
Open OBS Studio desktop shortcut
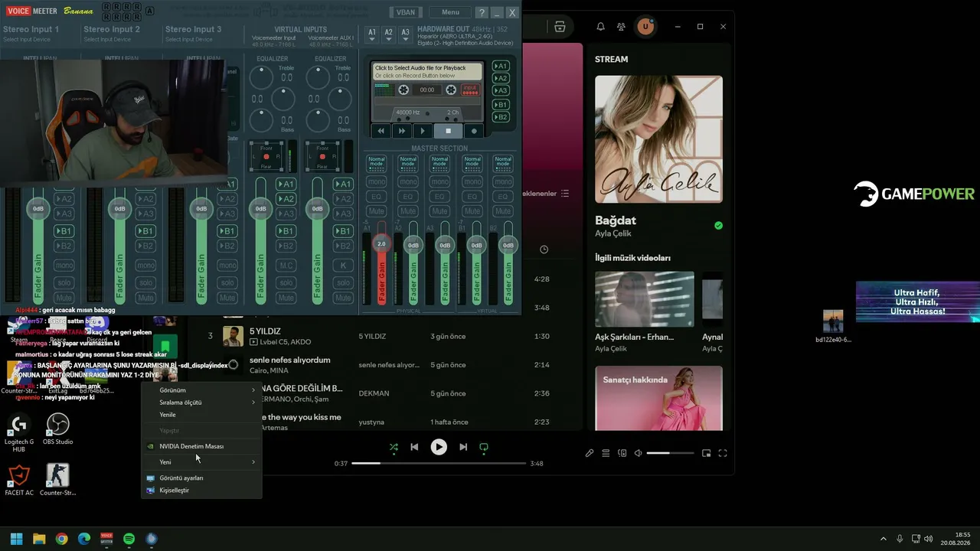[58, 429]
